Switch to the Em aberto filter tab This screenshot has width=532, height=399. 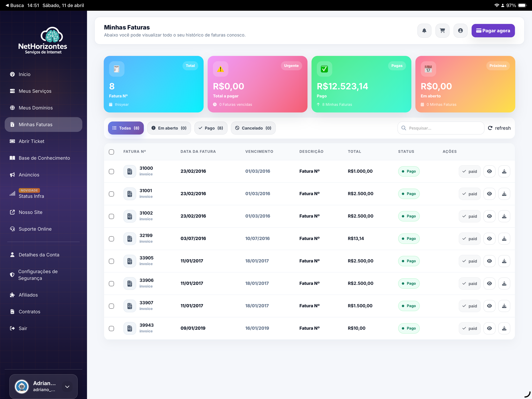click(x=169, y=128)
